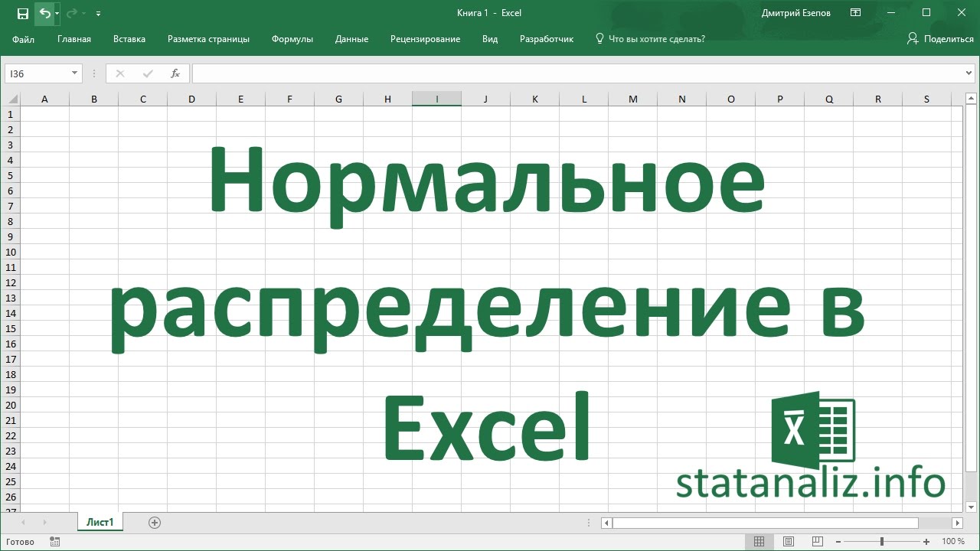Undo the last action
Image resolution: width=980 pixels, height=551 pixels.
pyautogui.click(x=44, y=13)
